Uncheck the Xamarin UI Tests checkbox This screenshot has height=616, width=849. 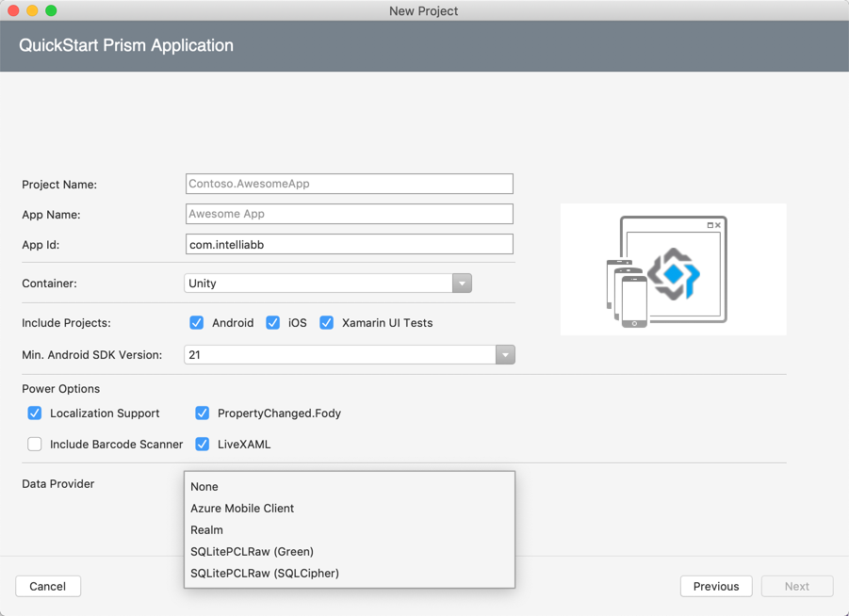tap(326, 323)
